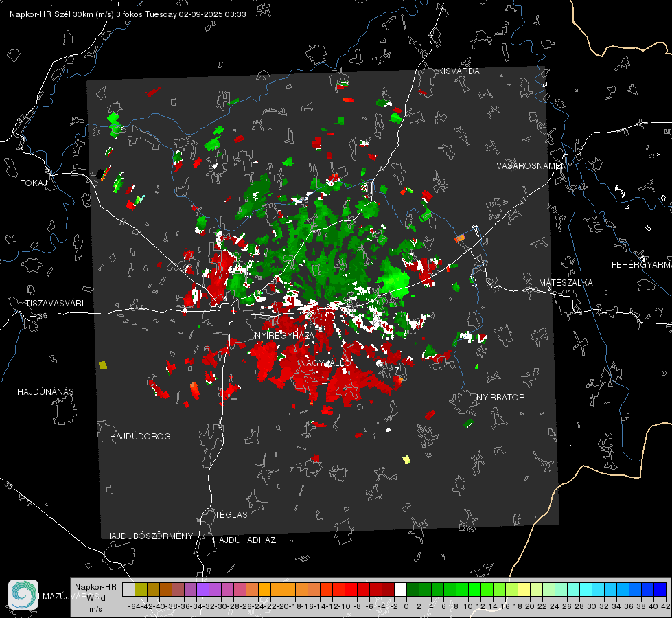Pick the dark green swatch between 0 and 2
Viewport: 672px width, 618px height.
tap(413, 589)
